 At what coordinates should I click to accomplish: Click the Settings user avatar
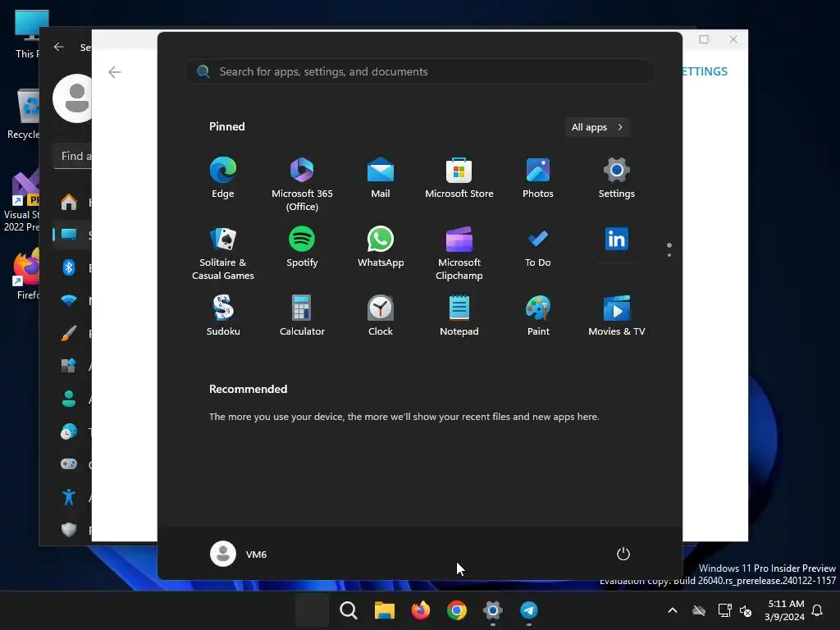[x=73, y=98]
